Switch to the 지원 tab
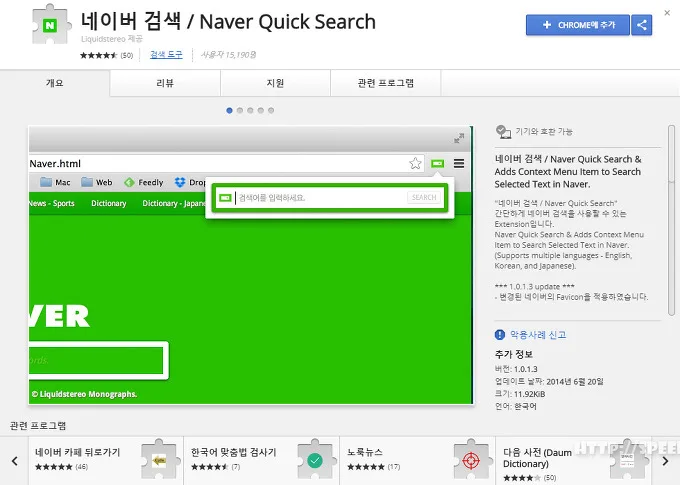The height and width of the screenshot is (485, 680). [x=275, y=83]
